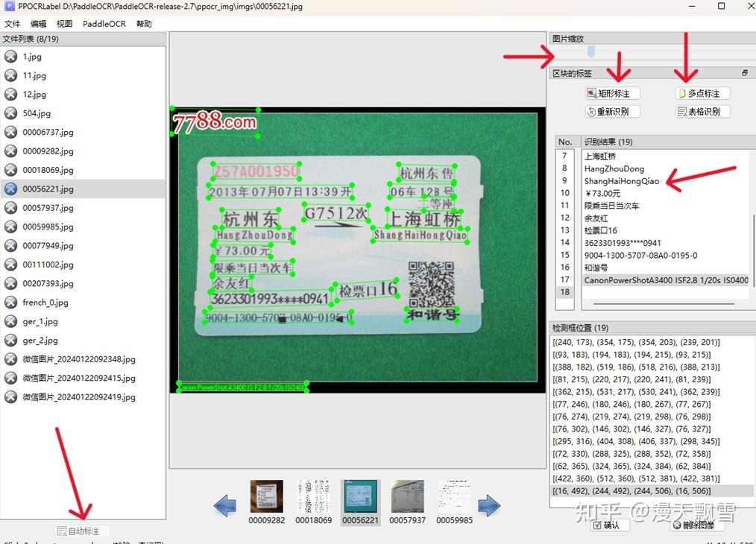Select the 多点标注 multi-point annotation tool
Screen dimensions: 756x544
702,92
